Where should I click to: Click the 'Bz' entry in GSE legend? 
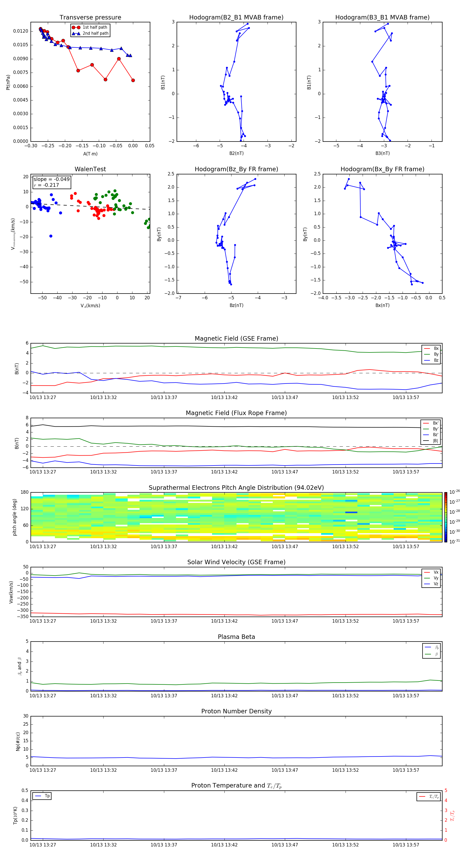click(x=431, y=360)
